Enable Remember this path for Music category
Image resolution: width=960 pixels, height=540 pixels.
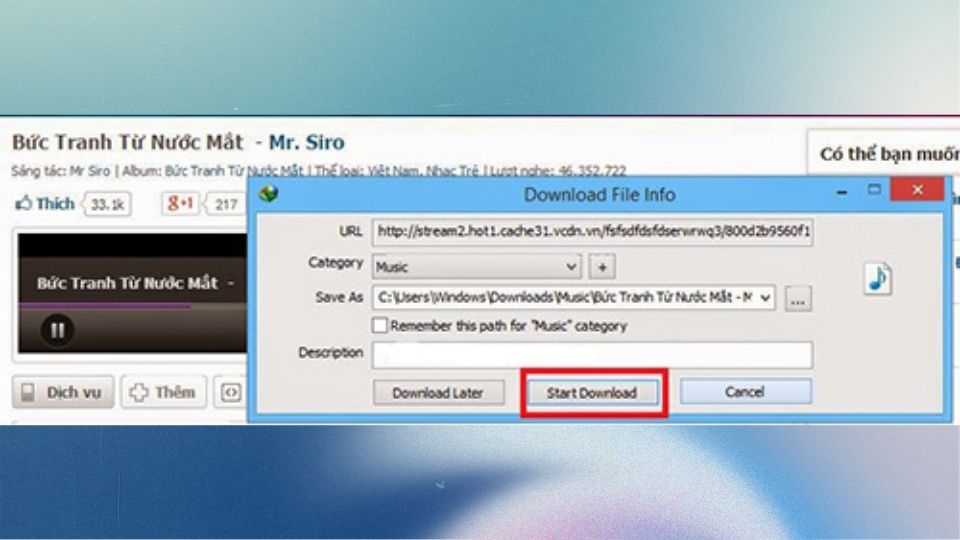click(x=380, y=325)
